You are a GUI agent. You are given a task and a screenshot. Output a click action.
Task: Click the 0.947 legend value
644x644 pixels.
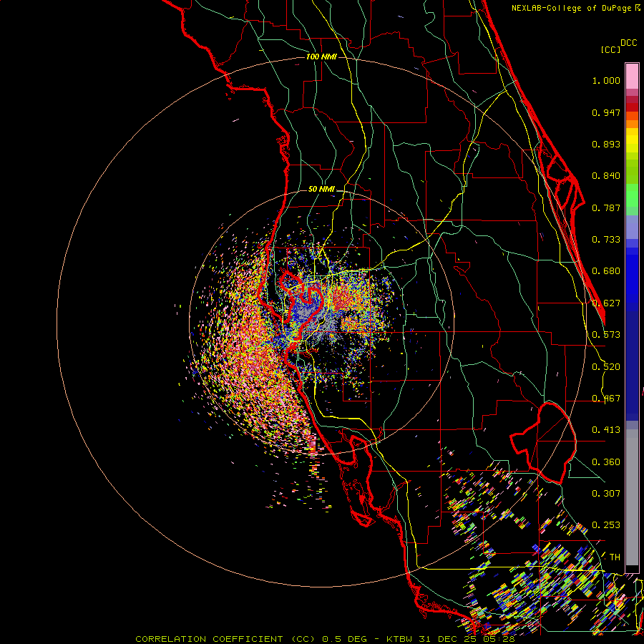coord(606,112)
